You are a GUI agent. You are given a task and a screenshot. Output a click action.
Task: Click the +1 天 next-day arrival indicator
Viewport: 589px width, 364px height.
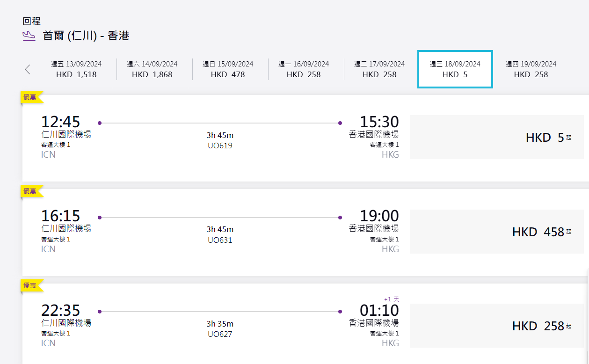pyautogui.click(x=391, y=299)
